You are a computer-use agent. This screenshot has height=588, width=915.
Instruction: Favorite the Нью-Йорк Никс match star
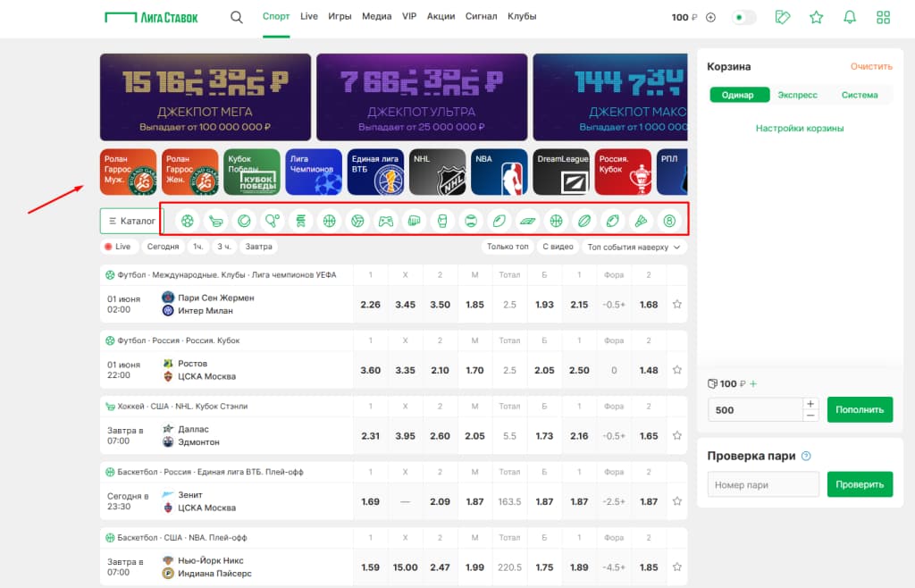(677, 567)
